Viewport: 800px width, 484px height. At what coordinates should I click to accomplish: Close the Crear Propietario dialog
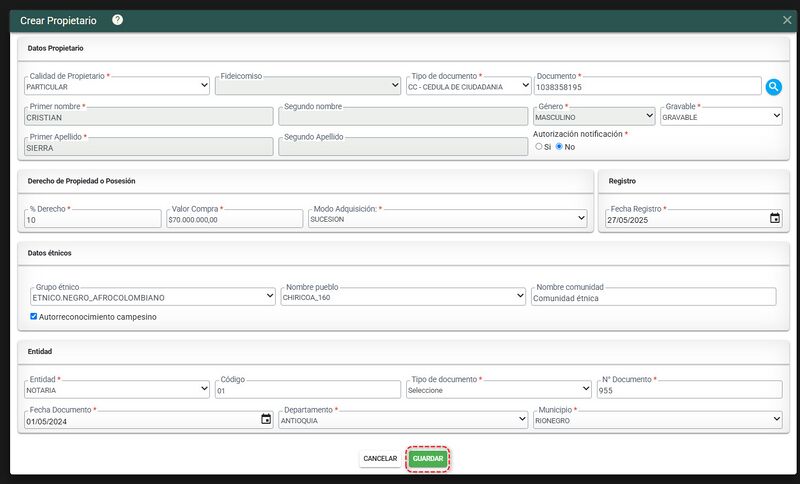[787, 20]
